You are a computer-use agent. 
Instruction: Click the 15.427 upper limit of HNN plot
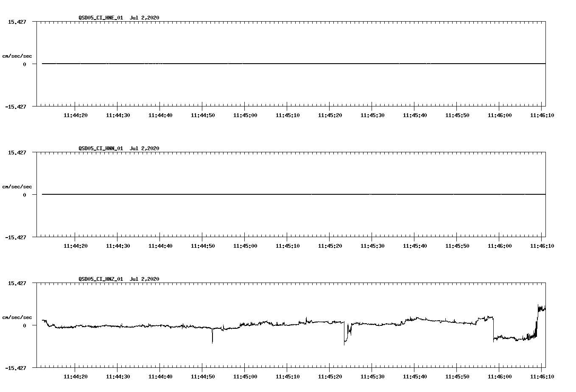pyautogui.click(x=17, y=152)
